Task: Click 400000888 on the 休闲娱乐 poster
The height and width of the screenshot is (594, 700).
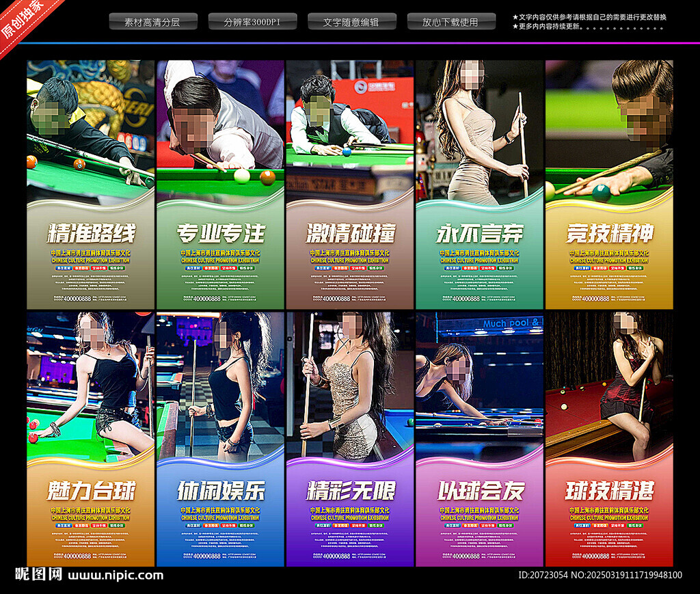Action: (206, 556)
